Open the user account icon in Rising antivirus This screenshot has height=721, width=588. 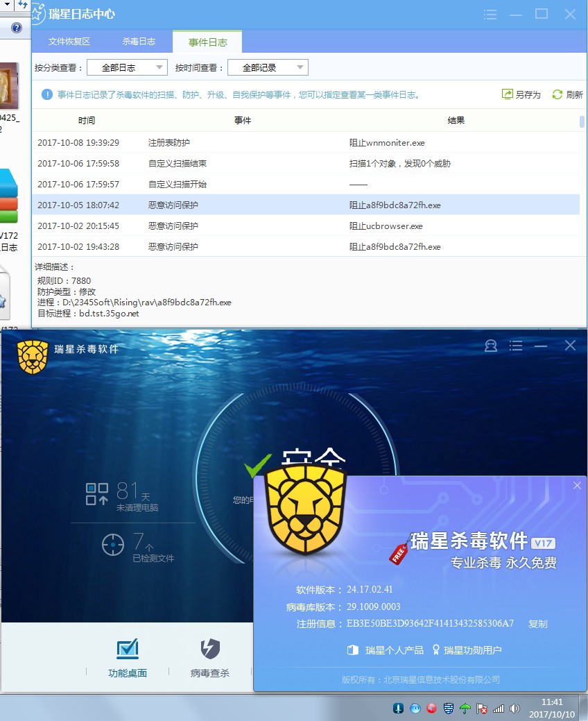pyautogui.click(x=491, y=346)
